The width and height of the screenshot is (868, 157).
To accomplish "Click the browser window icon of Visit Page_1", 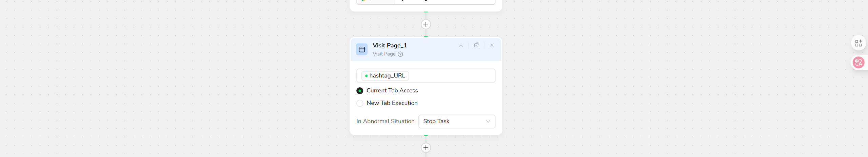I will pos(362,49).
